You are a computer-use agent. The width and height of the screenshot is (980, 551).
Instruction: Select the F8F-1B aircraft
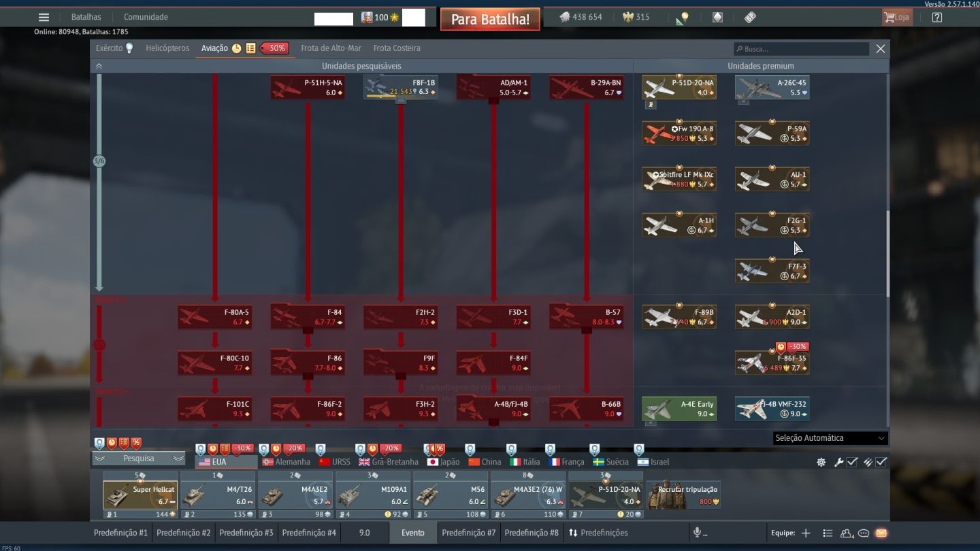pyautogui.click(x=400, y=87)
